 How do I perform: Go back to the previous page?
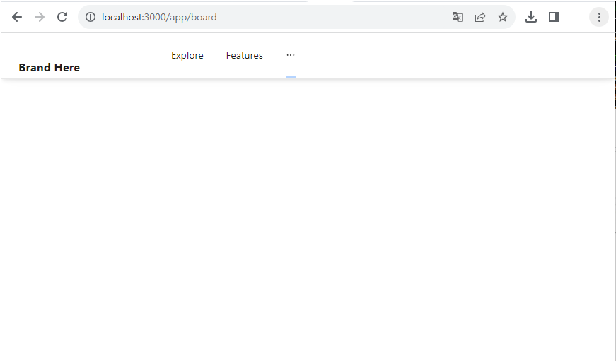[17, 17]
